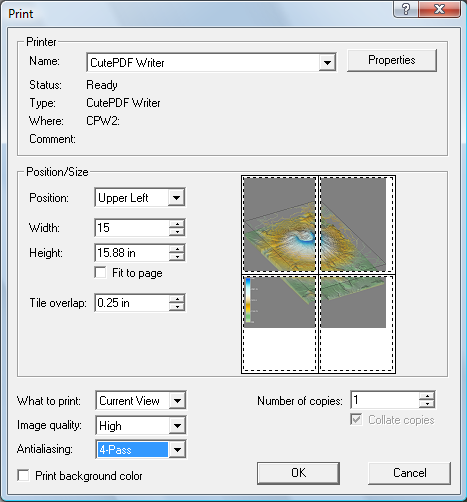Click the help question mark icon
The height and width of the screenshot is (502, 467).
(406, 9)
